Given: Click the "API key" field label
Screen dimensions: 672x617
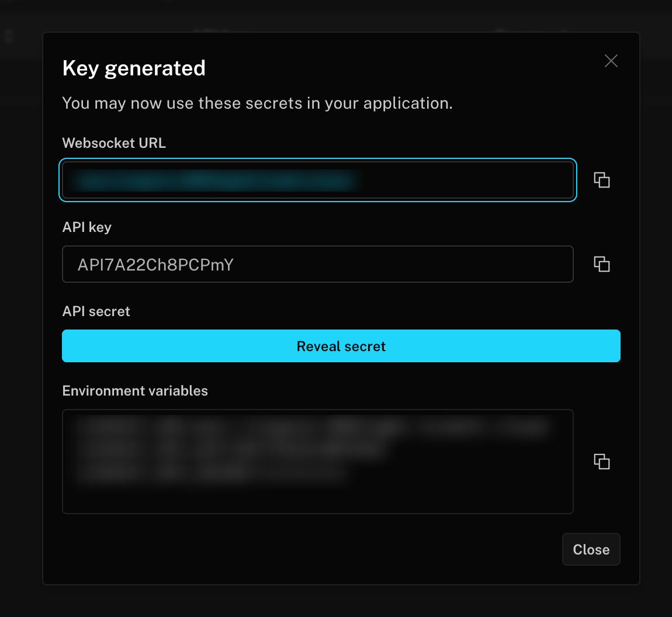Looking at the screenshot, I should [86, 227].
